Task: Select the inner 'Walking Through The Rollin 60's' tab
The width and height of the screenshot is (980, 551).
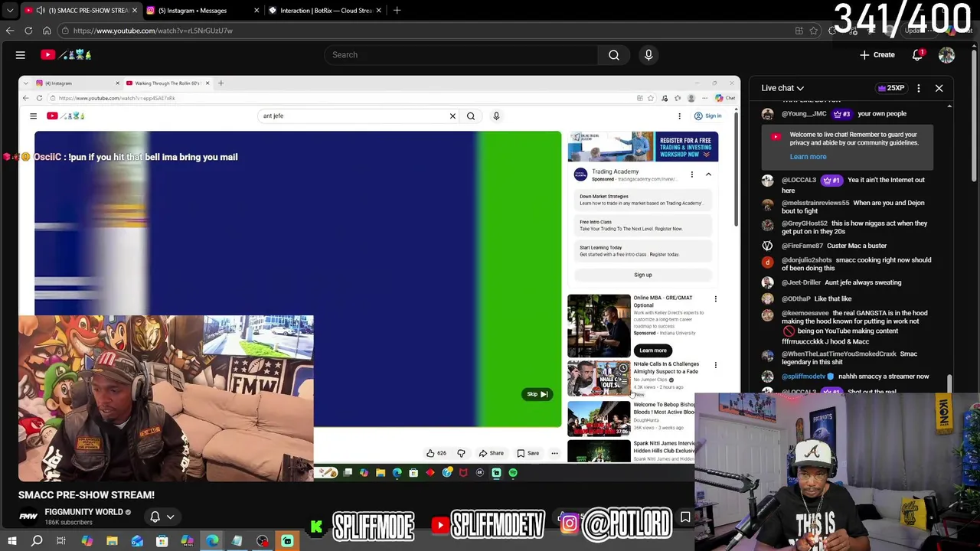Action: pos(168,83)
